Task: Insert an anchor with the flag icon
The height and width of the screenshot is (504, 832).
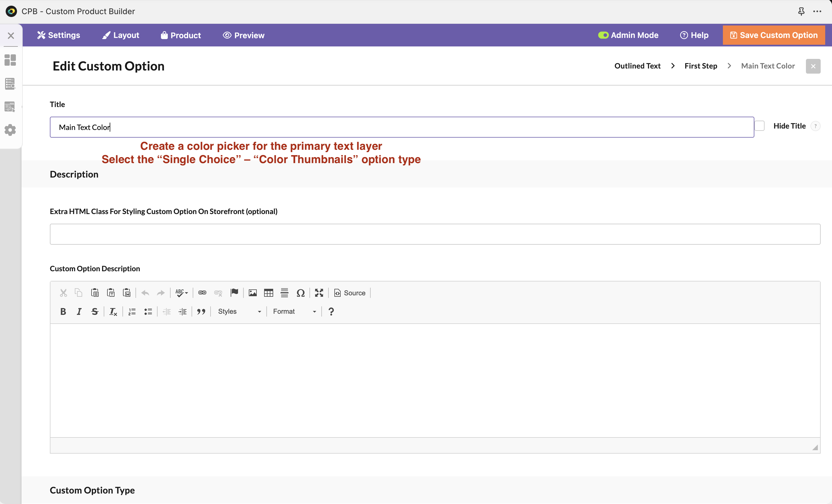Action: click(234, 293)
